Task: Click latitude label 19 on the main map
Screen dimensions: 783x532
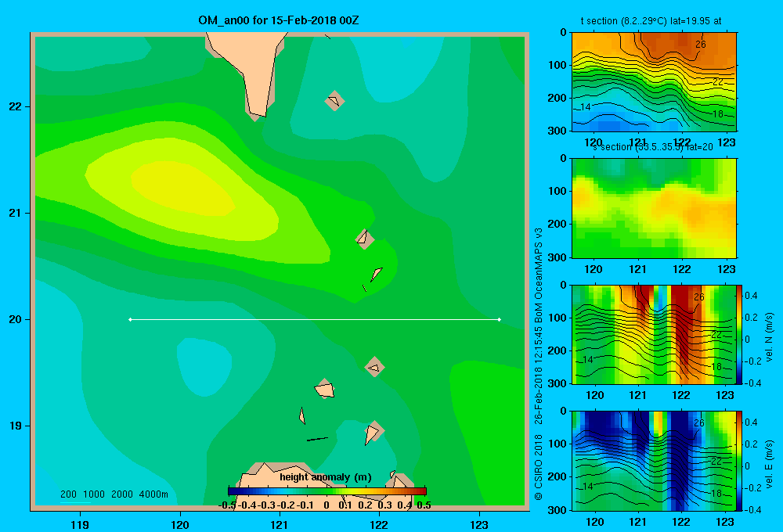Action: coord(16,426)
